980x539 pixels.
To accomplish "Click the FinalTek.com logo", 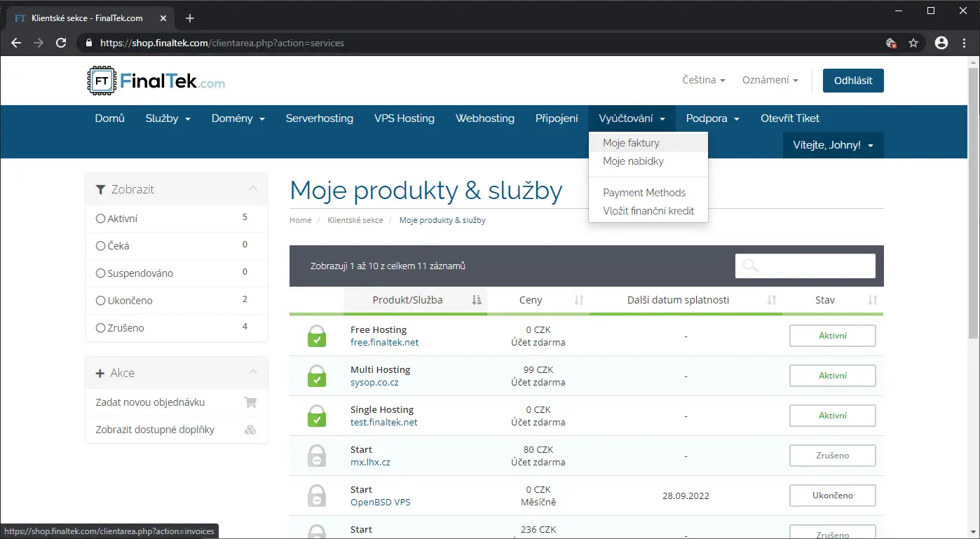I will (x=156, y=81).
